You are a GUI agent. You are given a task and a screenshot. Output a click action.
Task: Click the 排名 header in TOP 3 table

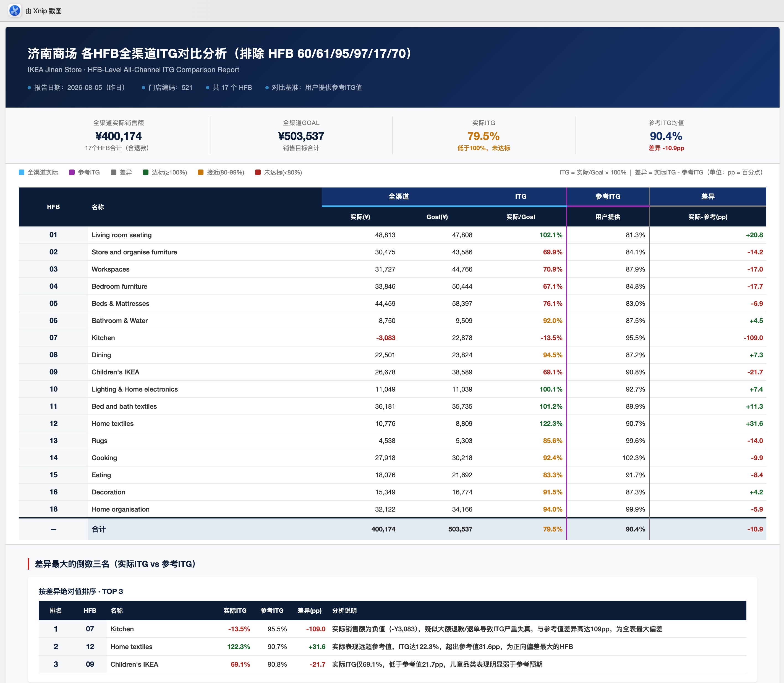click(56, 611)
